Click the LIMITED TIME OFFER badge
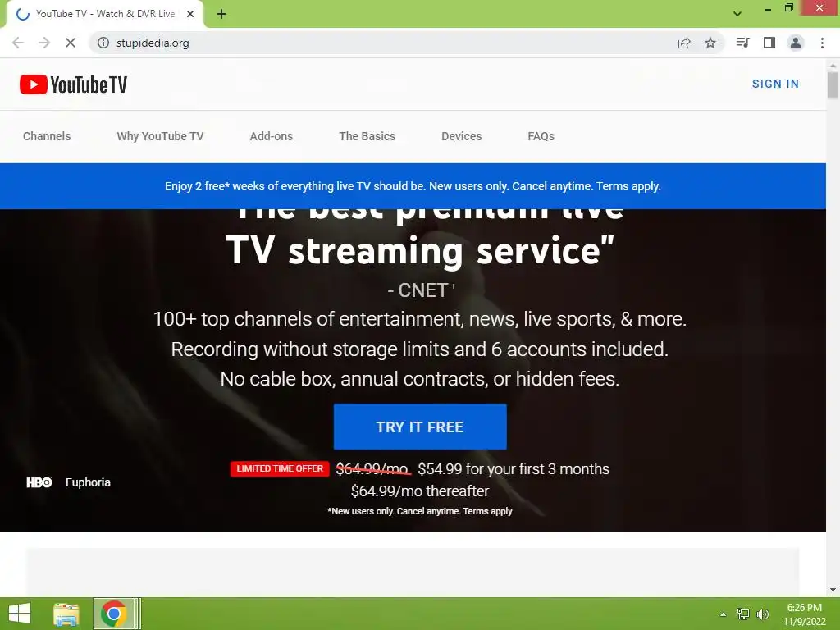This screenshot has width=840, height=630. pos(280,468)
